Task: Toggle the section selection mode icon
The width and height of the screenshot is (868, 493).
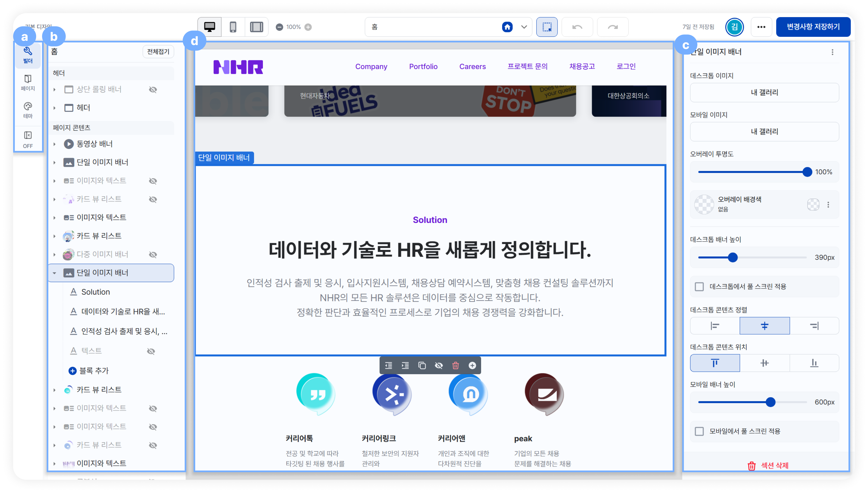Action: [547, 27]
